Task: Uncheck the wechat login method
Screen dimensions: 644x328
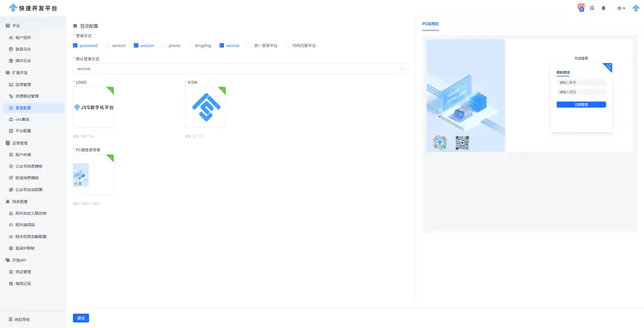Action: [x=222, y=46]
